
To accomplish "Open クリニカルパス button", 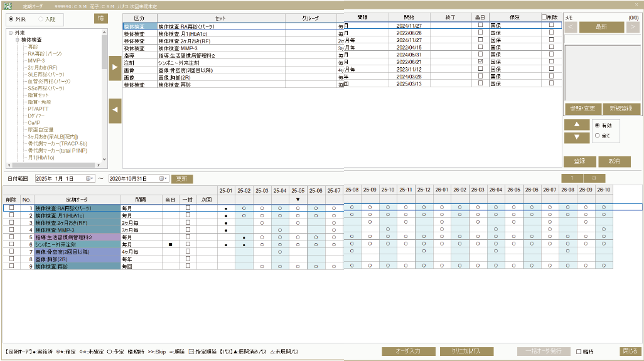I will 466,351.
